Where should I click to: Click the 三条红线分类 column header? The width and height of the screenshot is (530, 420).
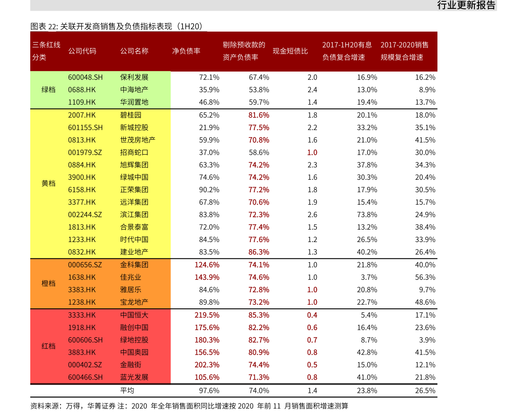coord(46,51)
